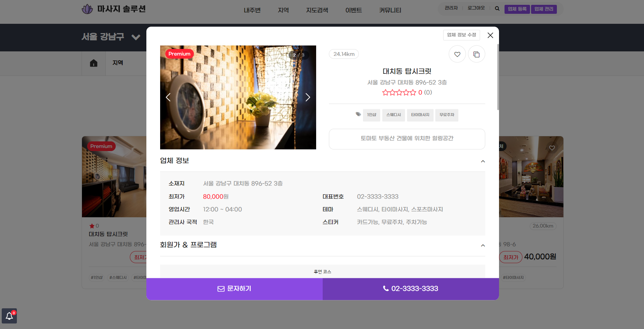Click the home icon in breadcrumb
Image resolution: width=644 pixels, height=329 pixels.
(x=93, y=63)
